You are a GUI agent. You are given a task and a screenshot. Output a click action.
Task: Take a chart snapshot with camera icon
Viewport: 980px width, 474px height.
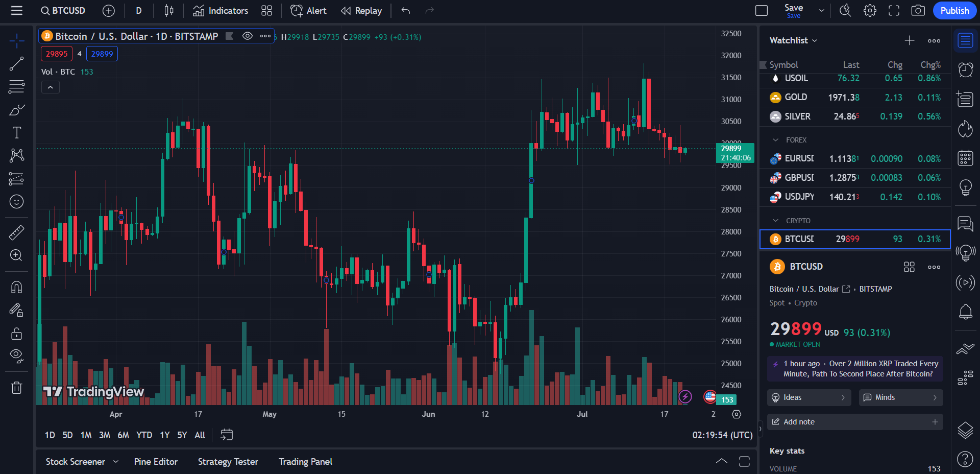pyautogui.click(x=918, y=11)
